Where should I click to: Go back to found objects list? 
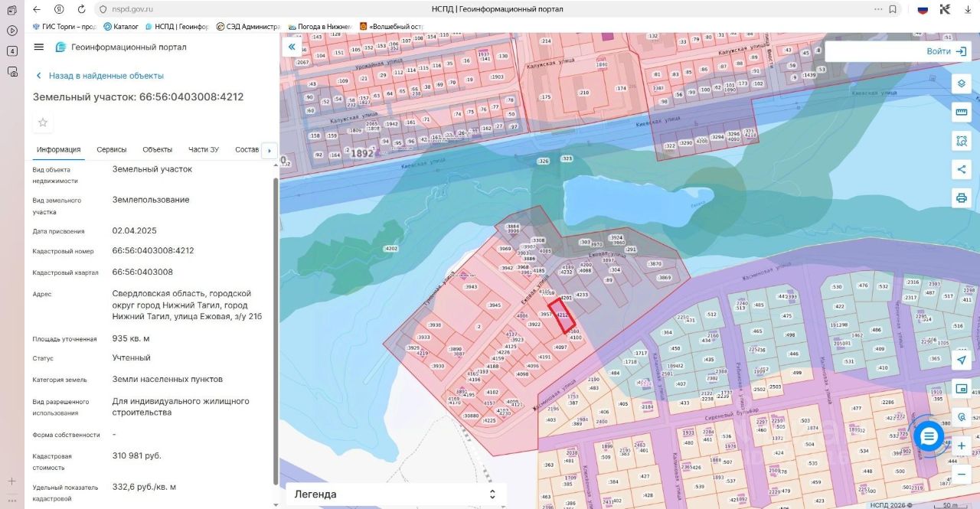pos(100,76)
